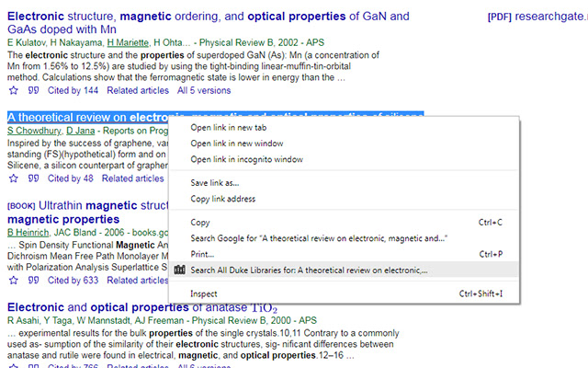Click the save star under the GaN paper
The width and height of the screenshot is (588, 368).
(13, 90)
